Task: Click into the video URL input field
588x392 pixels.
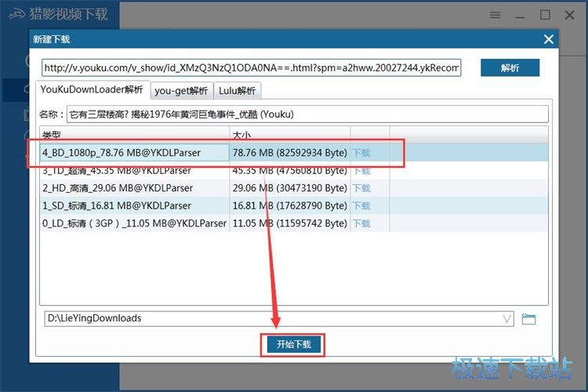Action: (251, 68)
